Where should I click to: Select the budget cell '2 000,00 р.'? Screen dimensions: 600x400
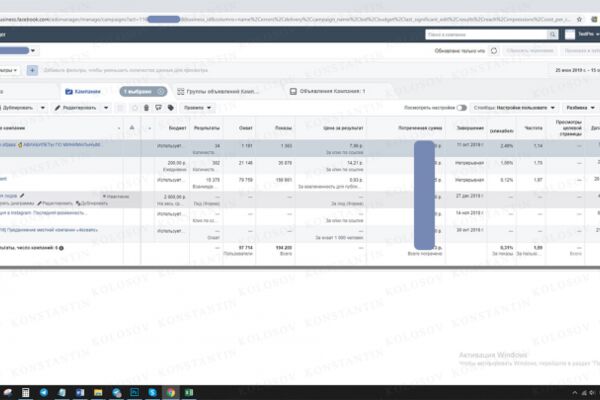click(175, 197)
